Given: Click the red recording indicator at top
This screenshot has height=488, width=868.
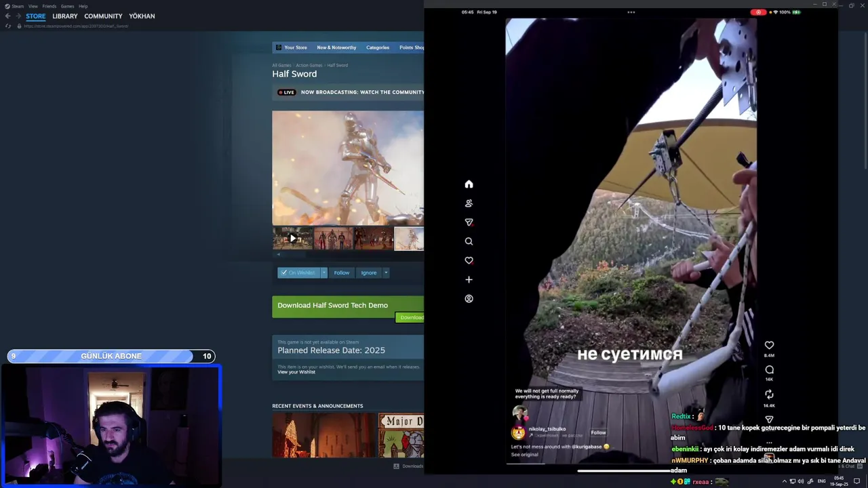Looking at the screenshot, I should click(x=759, y=12).
